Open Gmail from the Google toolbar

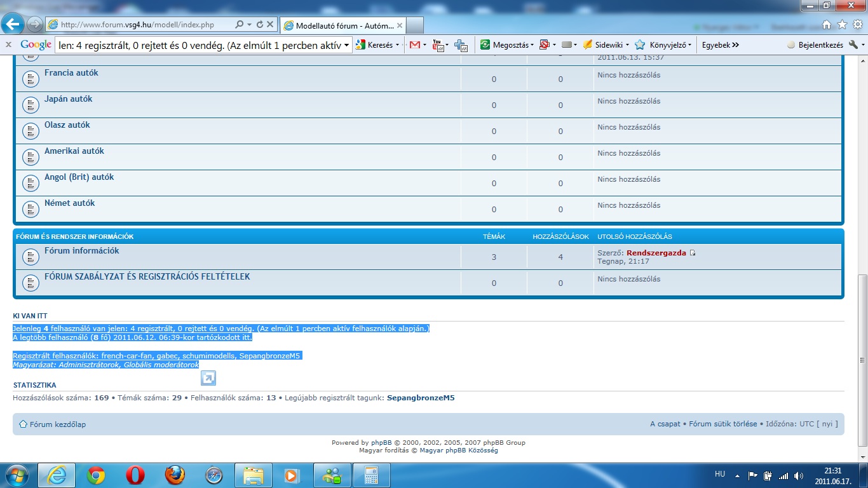pos(415,45)
